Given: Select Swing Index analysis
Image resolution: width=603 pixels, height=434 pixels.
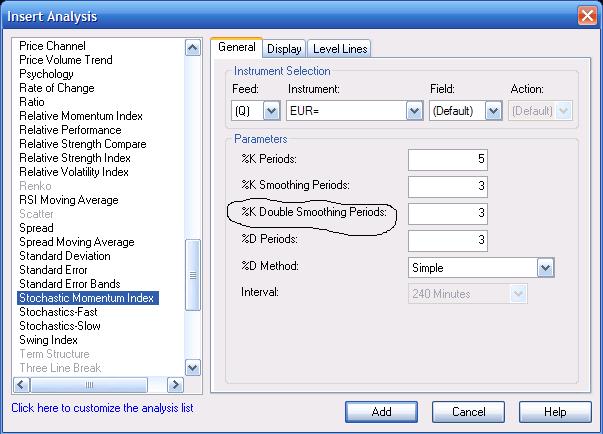Looking at the screenshot, I should pyautogui.click(x=48, y=340).
